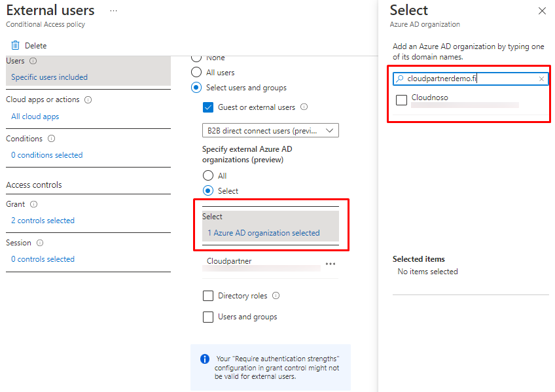
Task: Click info icon next to Directory roles
Action: point(276,296)
